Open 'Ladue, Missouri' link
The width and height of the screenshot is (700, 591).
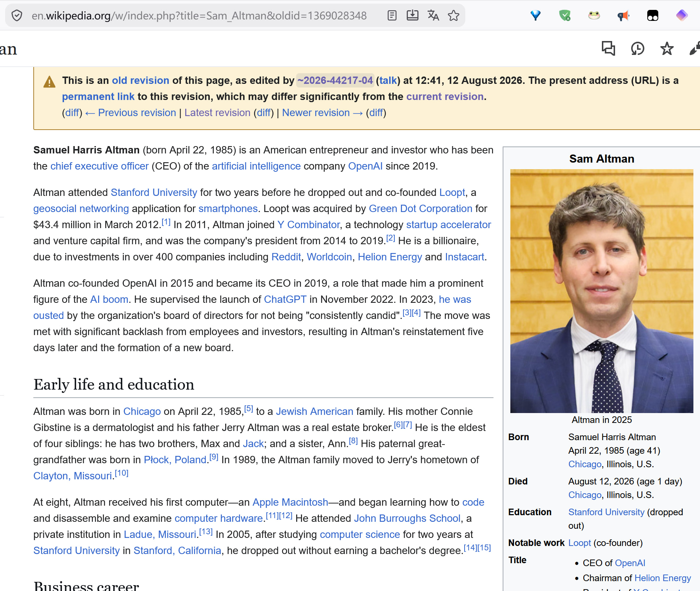tap(160, 535)
